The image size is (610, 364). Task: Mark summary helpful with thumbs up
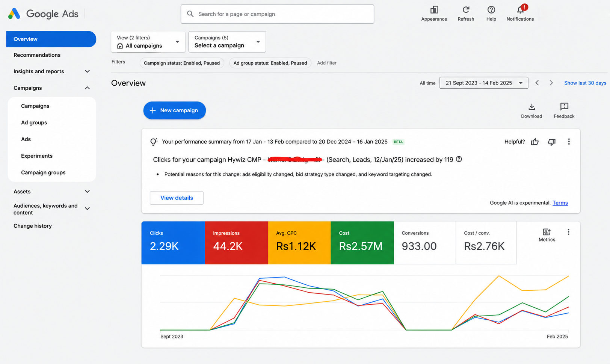(x=535, y=142)
